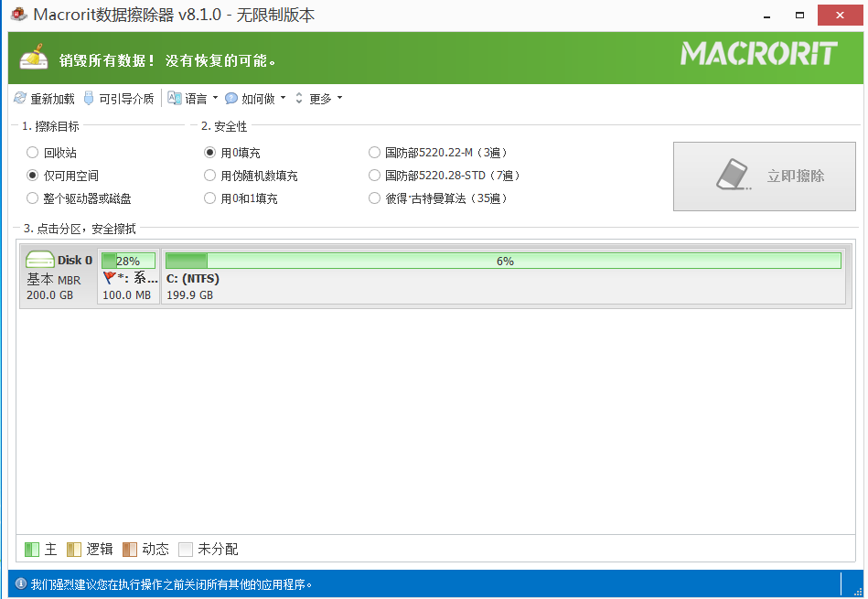Open the 如何做 menu label
The width and height of the screenshot is (868, 599).
coord(258,99)
